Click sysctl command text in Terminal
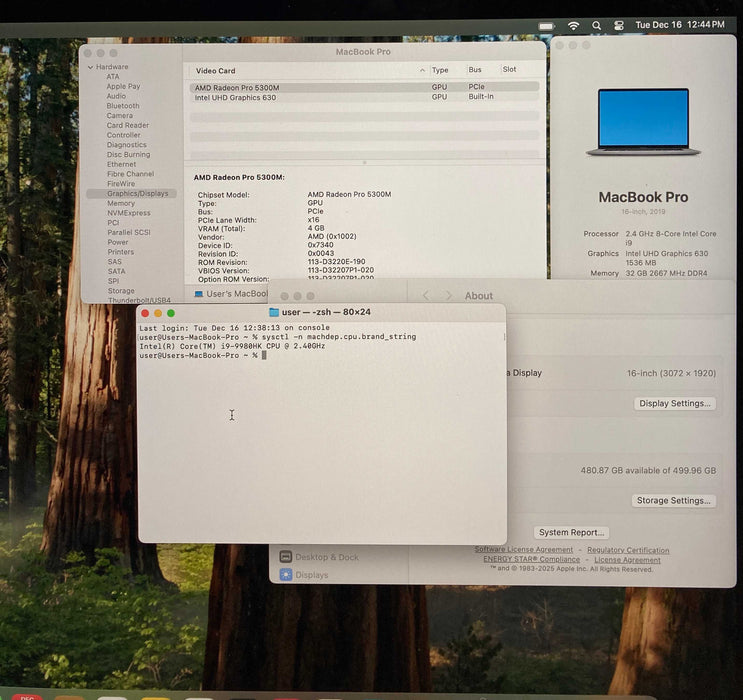Viewport: 743px width, 700px height. 339,337
